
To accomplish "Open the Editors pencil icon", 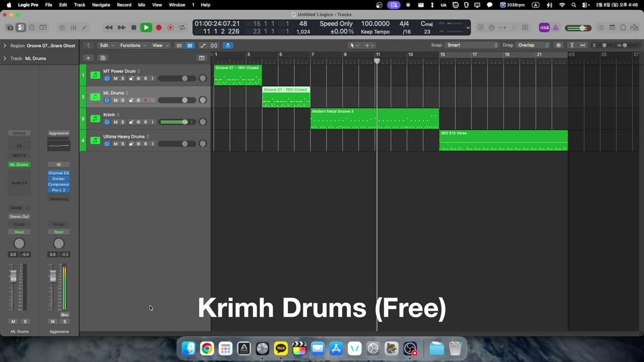I will [x=85, y=28].
